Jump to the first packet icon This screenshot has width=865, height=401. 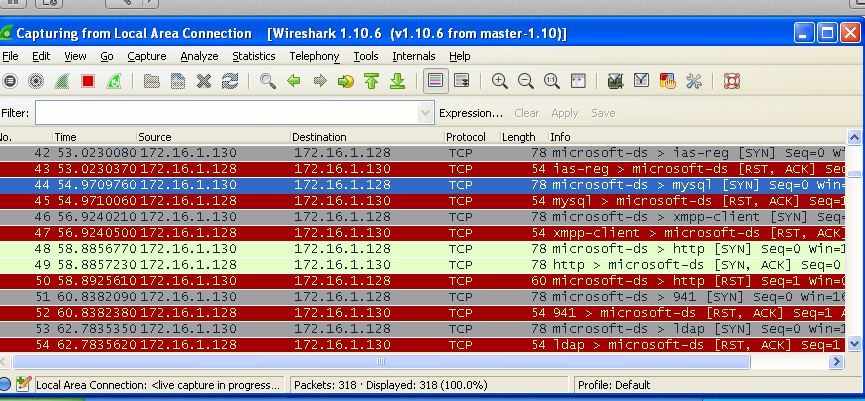372,81
